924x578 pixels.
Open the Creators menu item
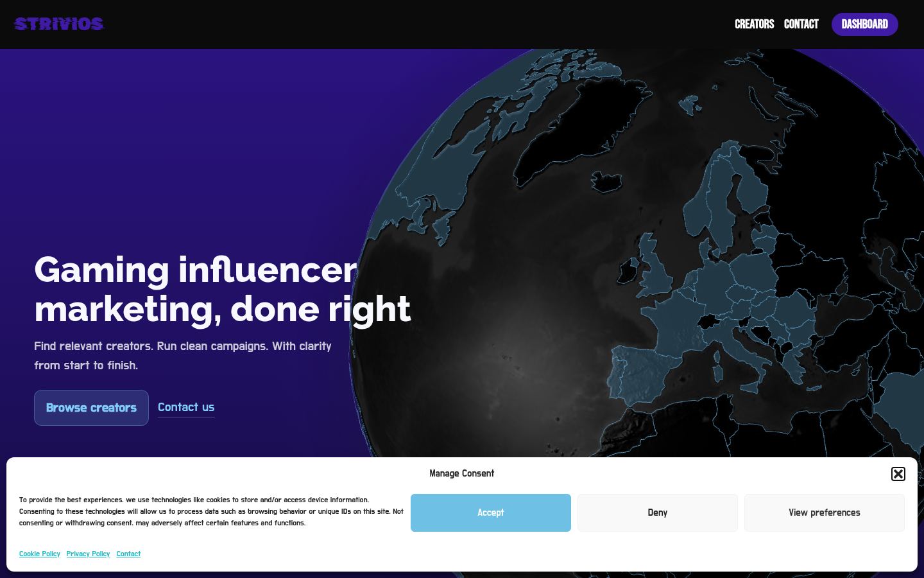754,24
